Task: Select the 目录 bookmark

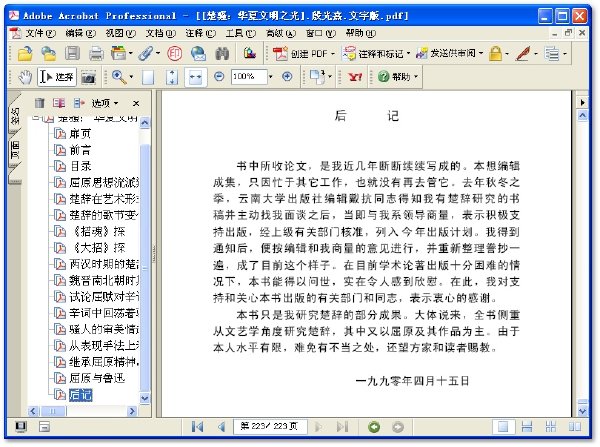Action: tap(80, 166)
